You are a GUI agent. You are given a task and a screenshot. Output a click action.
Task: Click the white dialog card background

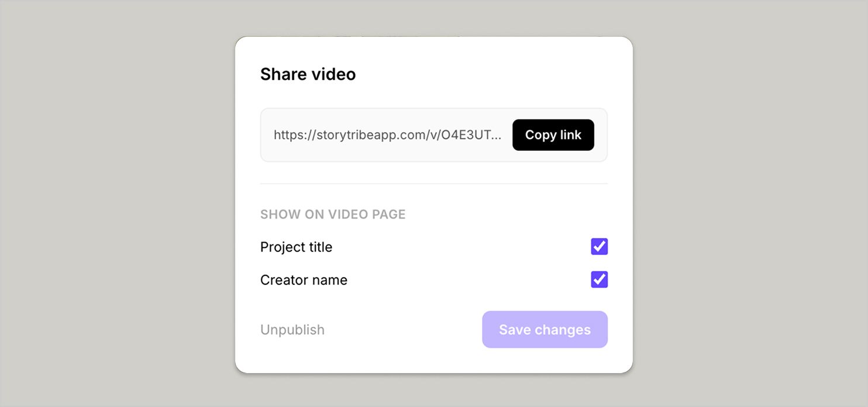click(x=433, y=360)
